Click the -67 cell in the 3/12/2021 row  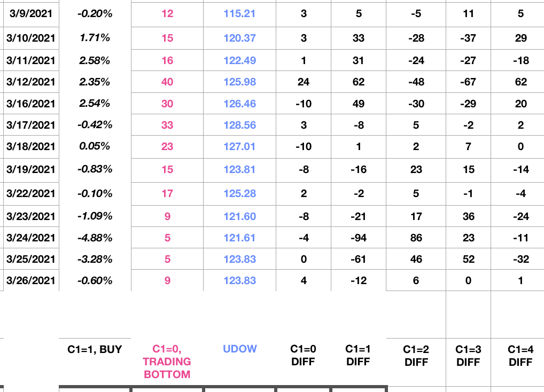coord(468,82)
